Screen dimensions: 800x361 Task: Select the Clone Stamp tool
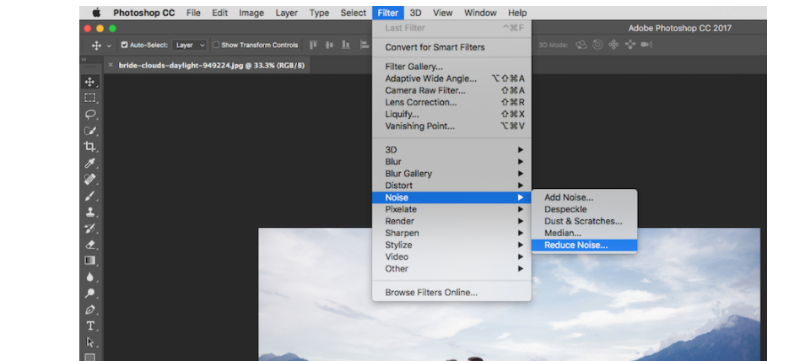(x=90, y=212)
